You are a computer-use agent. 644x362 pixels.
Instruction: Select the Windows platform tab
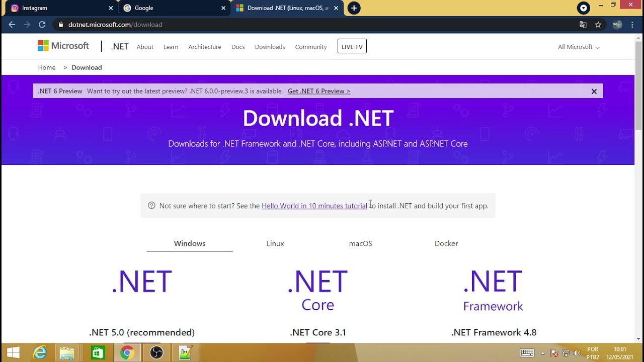190,243
